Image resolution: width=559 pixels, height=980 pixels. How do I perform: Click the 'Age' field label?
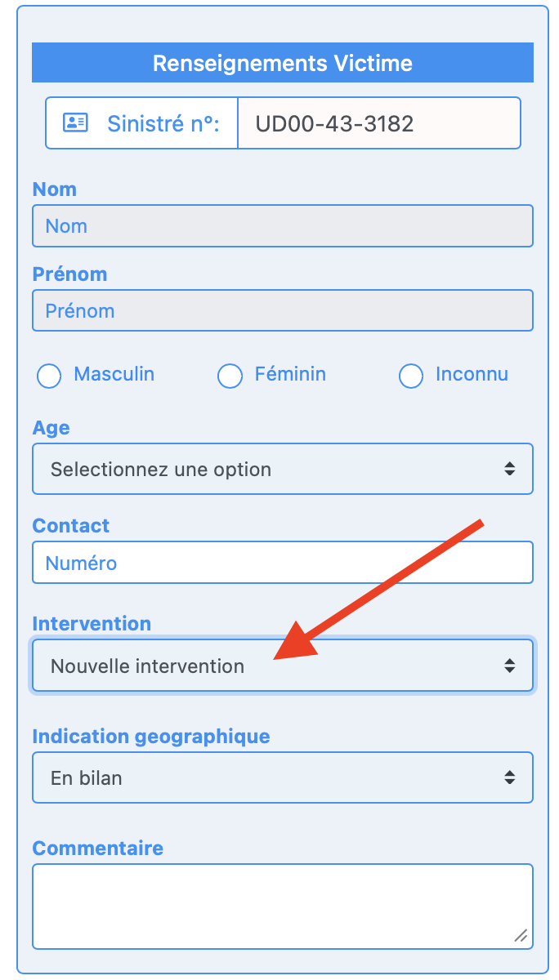tap(51, 428)
